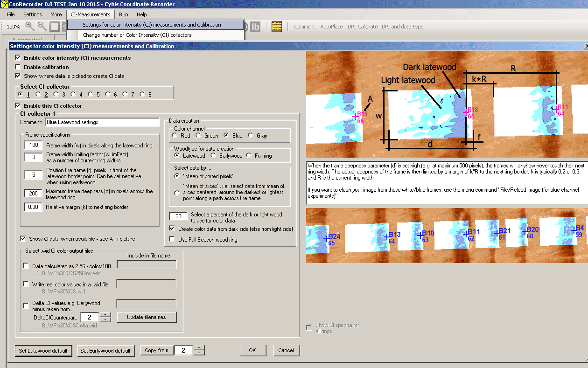Click the Frame width (w) input field
This screenshot has width=588, height=368.
34,146
